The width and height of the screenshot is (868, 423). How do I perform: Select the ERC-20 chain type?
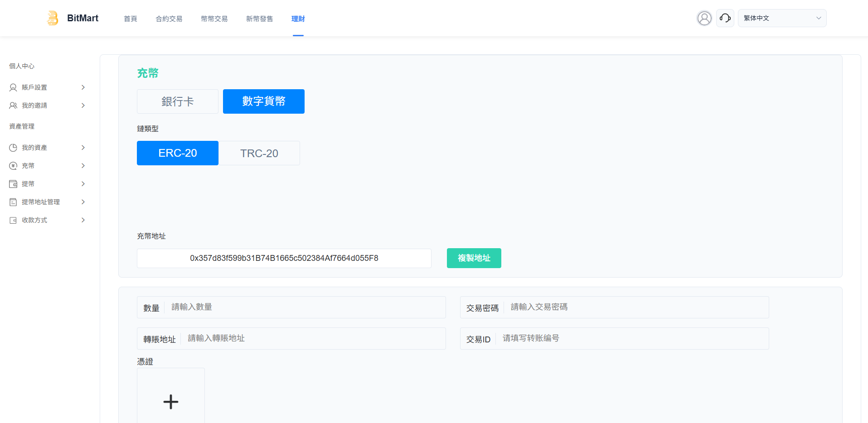(178, 153)
